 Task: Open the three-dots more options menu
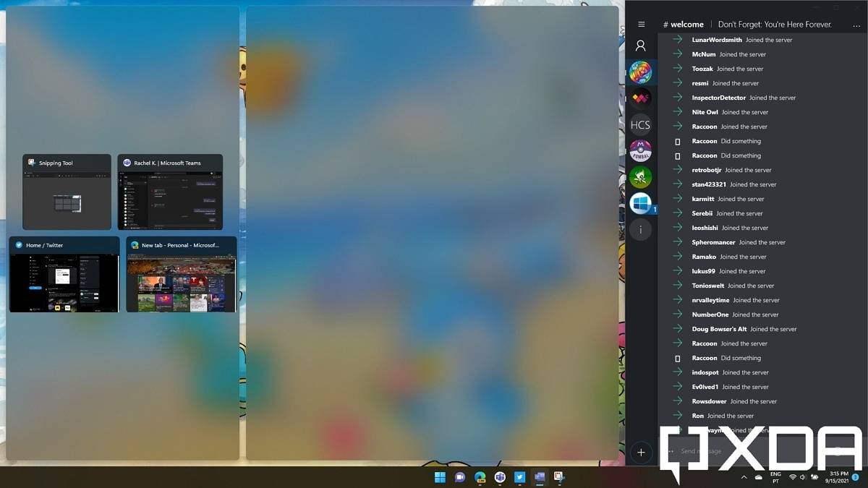tap(856, 25)
